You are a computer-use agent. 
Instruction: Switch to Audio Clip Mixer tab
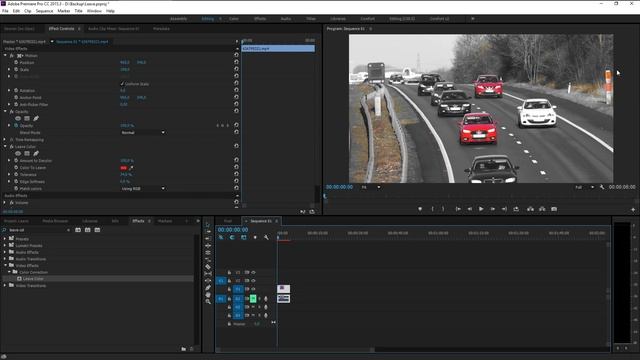[113, 29]
